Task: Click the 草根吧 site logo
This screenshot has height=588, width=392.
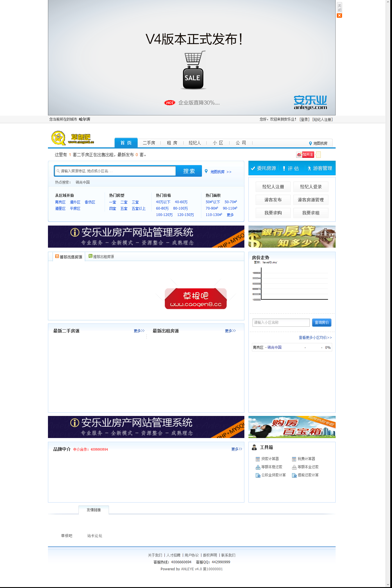Action: click(x=73, y=138)
